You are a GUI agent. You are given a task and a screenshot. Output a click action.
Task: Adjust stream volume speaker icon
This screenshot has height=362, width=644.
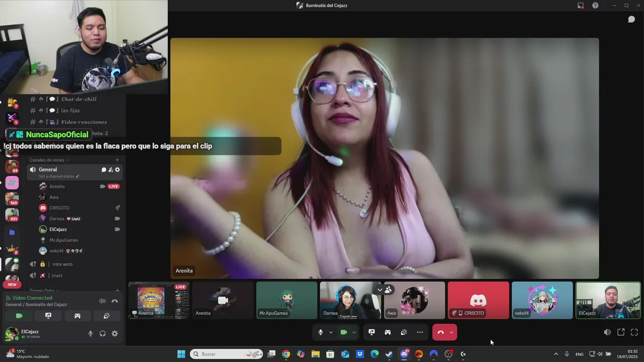pos(607,332)
